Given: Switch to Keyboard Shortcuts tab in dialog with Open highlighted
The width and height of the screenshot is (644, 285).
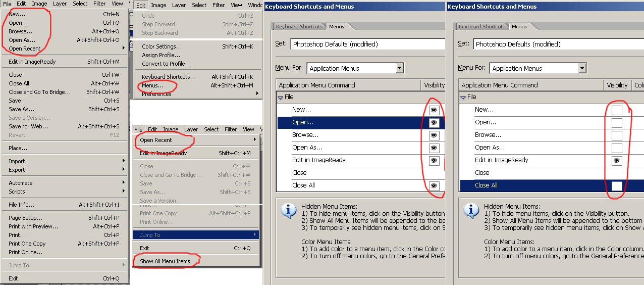Looking at the screenshot, I should pyautogui.click(x=299, y=26).
